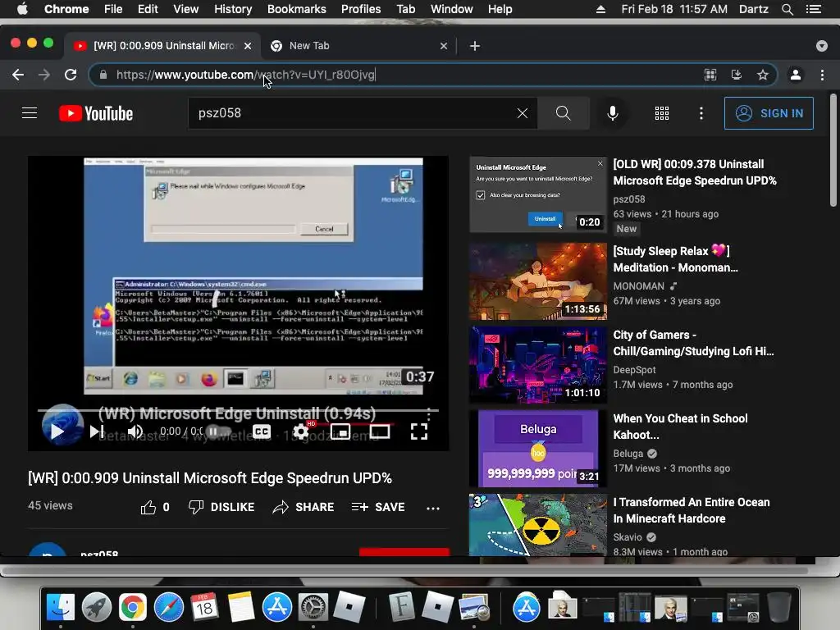Mute the video with the speaker icon

click(x=135, y=431)
